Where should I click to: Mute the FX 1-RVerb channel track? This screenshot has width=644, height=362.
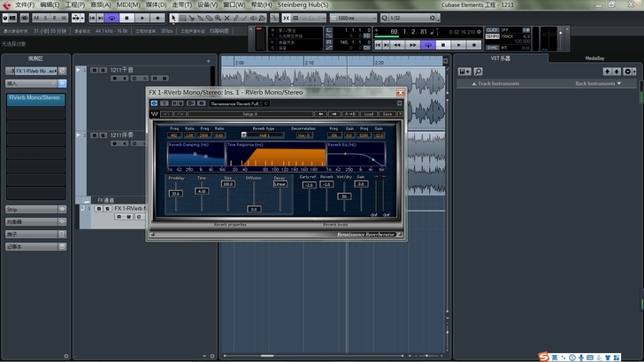pyautogui.click(x=98, y=209)
